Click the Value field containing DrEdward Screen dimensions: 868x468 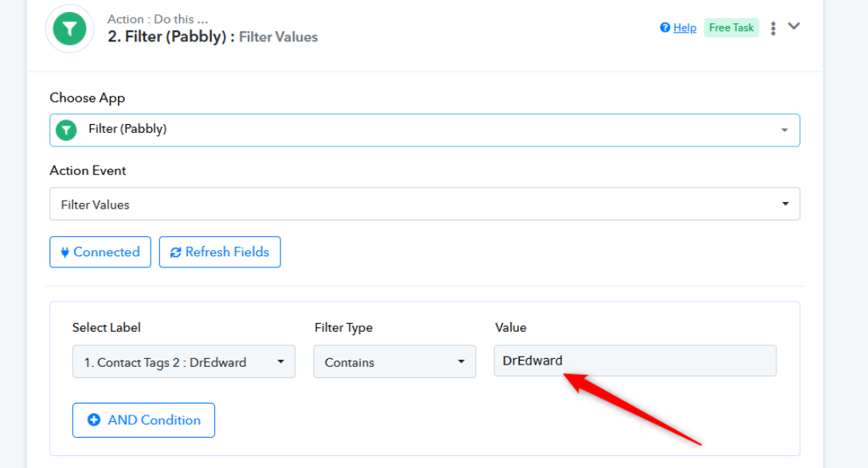pos(635,361)
